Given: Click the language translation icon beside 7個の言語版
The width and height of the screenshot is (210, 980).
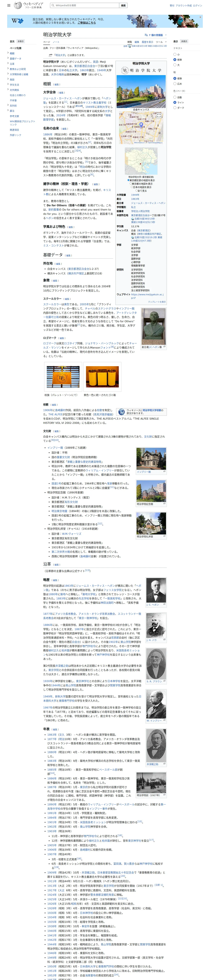Looking at the screenshot, I should pos(147,35).
